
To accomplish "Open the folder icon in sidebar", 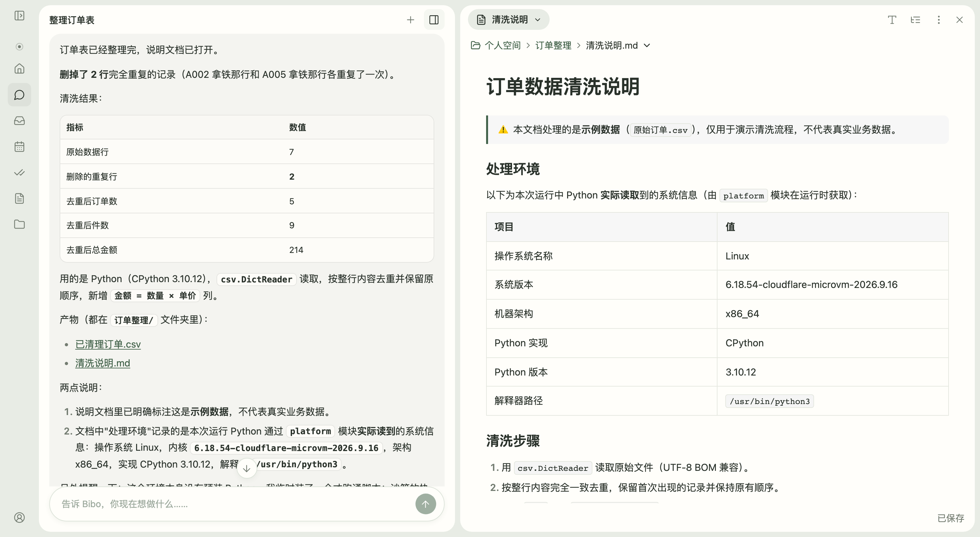I will tap(19, 224).
